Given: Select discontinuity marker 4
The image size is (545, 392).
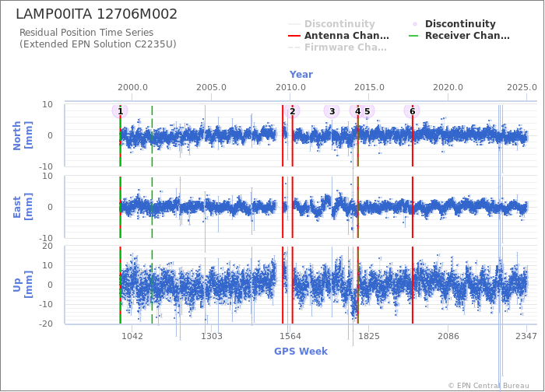Looking at the screenshot, I should click(357, 111).
